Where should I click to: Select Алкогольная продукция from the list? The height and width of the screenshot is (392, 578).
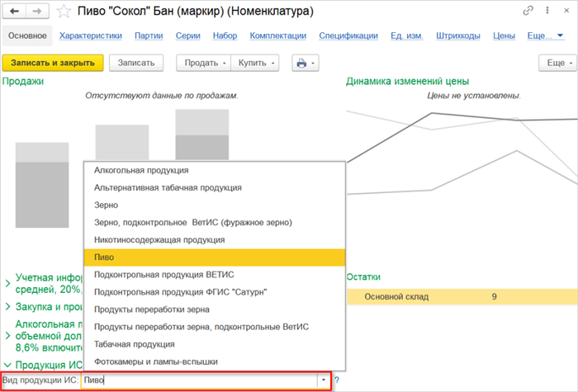click(x=215, y=170)
